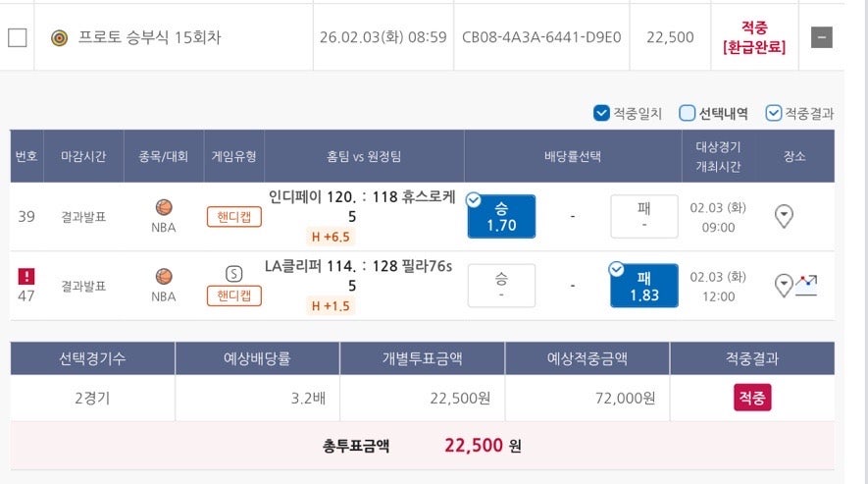
Task: Toggle the 적중결과 filter checkbox
Action: pyautogui.click(x=774, y=113)
